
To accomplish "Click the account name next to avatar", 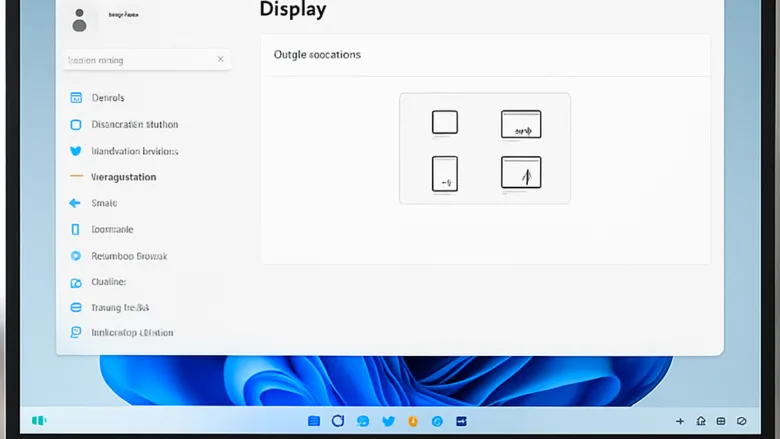I will pos(123,15).
